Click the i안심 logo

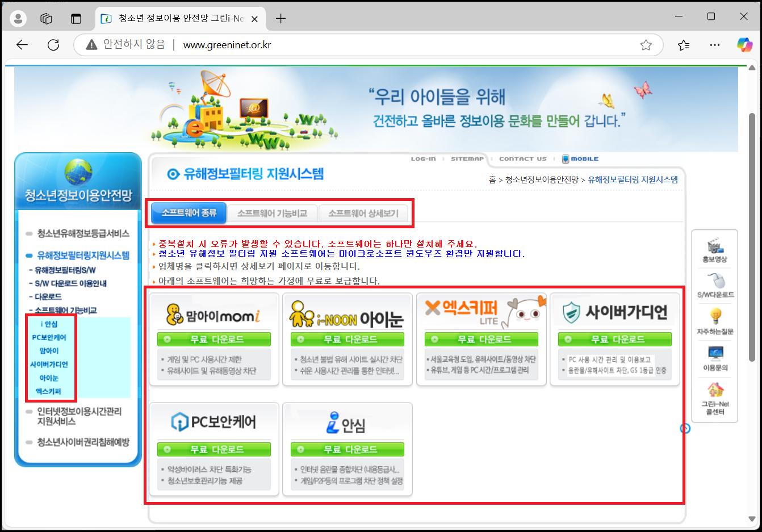(346, 423)
